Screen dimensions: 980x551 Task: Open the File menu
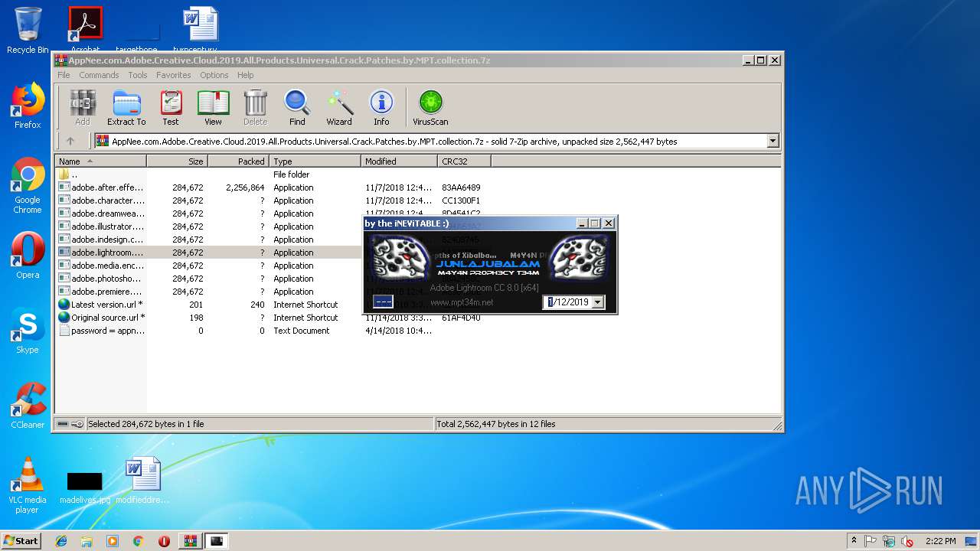tap(64, 75)
